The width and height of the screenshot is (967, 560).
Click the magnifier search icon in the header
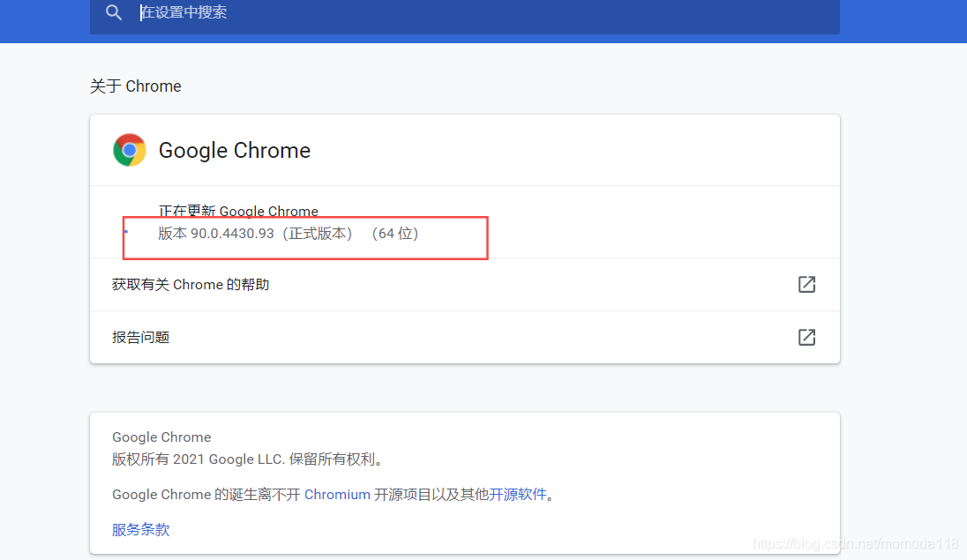[114, 12]
